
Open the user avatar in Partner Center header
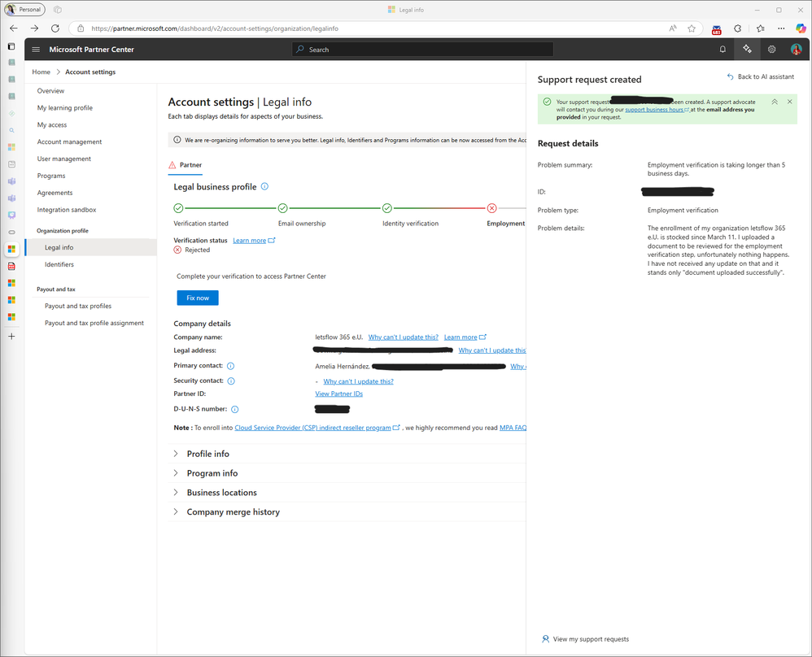point(796,50)
